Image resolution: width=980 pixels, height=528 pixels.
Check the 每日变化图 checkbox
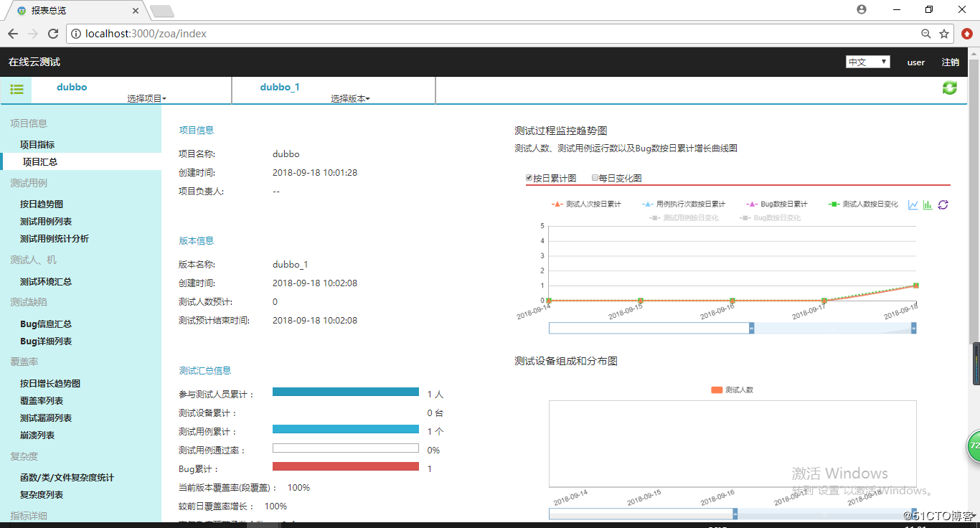click(x=595, y=178)
